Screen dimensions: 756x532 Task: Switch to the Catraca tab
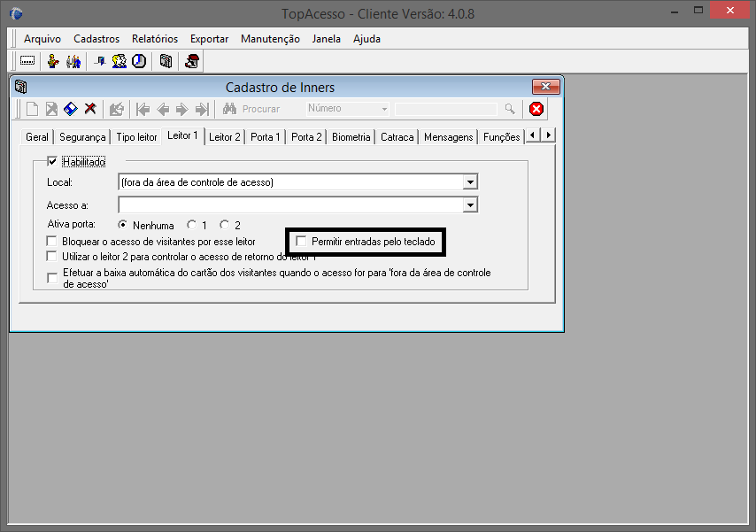point(397,137)
